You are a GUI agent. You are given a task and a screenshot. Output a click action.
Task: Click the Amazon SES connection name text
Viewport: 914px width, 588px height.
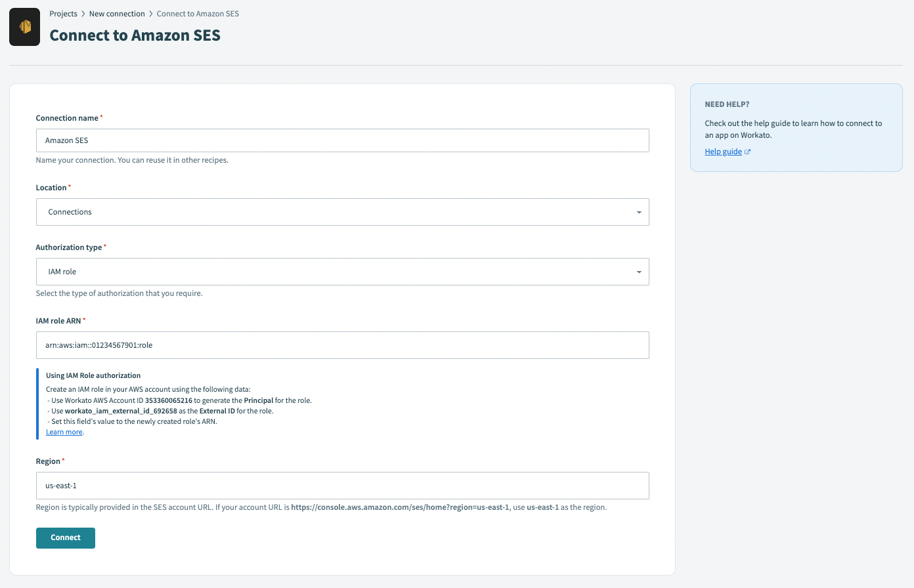(66, 140)
